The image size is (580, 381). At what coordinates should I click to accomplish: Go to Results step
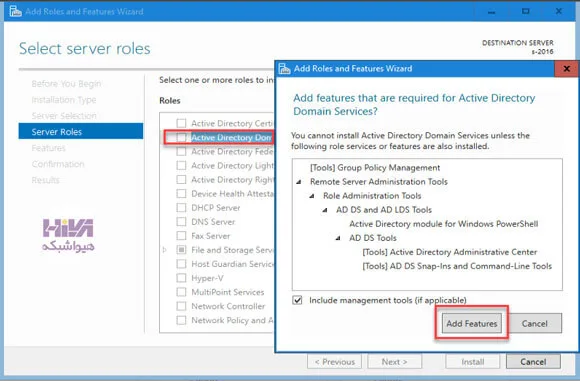click(x=45, y=180)
